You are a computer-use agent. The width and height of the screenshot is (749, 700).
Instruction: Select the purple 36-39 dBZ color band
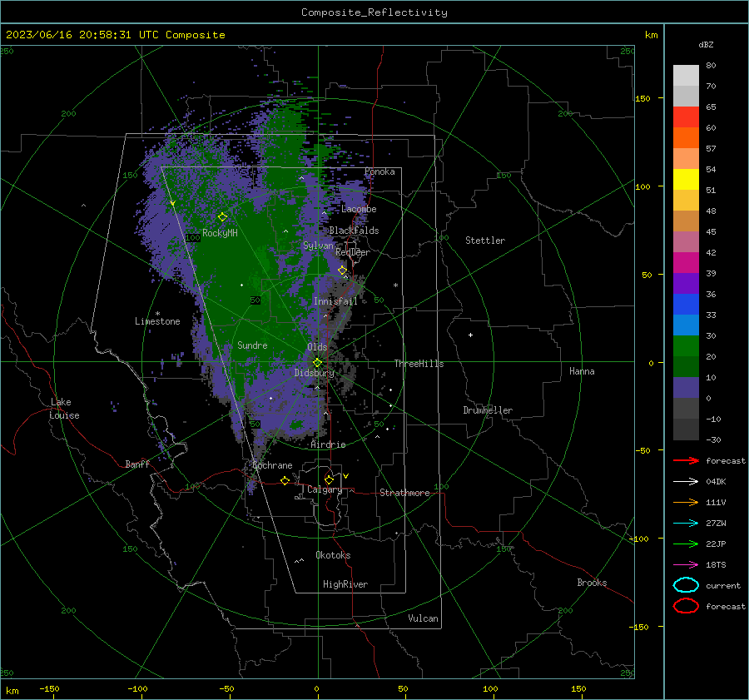pos(686,284)
